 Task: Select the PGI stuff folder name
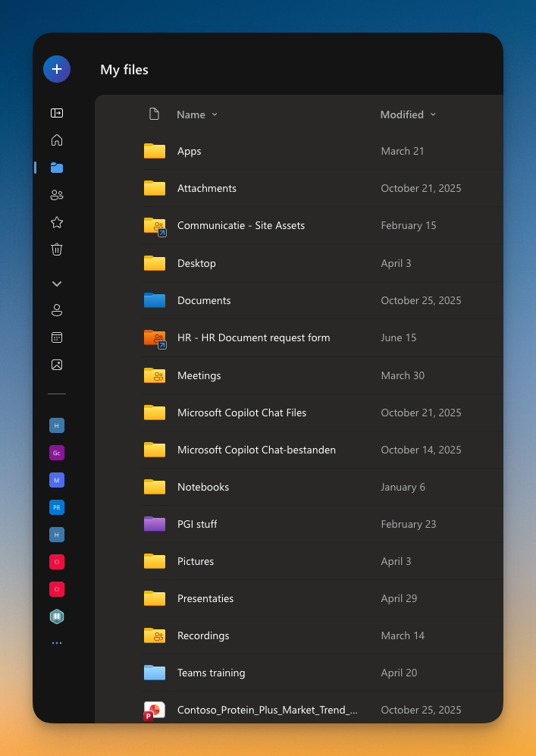click(197, 524)
